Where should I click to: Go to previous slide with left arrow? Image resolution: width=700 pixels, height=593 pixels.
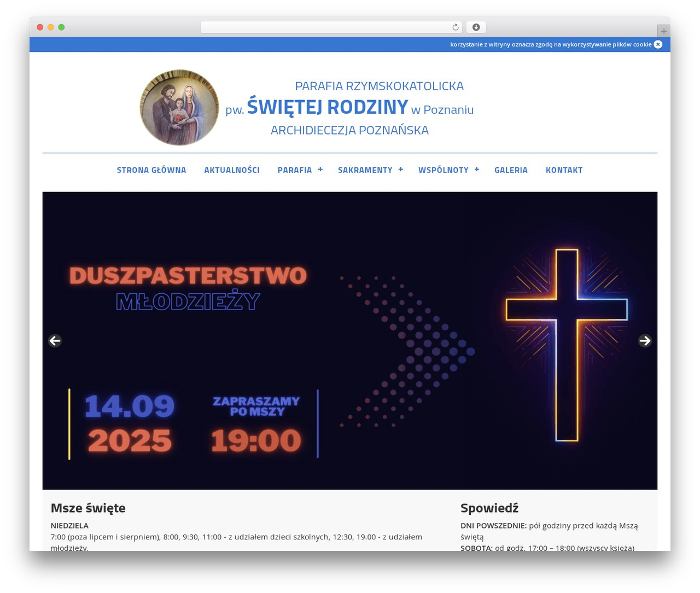coord(55,341)
